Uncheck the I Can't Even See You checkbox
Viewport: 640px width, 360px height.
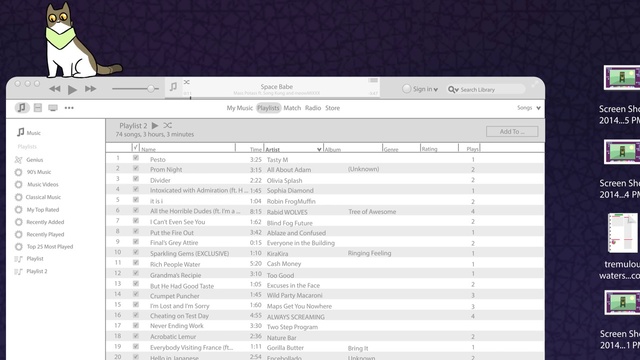click(136, 220)
